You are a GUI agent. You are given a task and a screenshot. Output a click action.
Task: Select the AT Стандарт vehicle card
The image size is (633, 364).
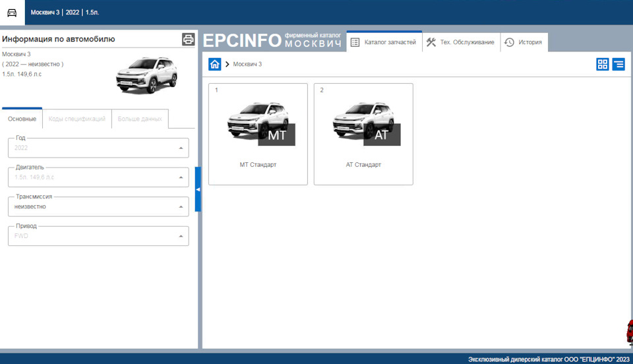coord(363,134)
